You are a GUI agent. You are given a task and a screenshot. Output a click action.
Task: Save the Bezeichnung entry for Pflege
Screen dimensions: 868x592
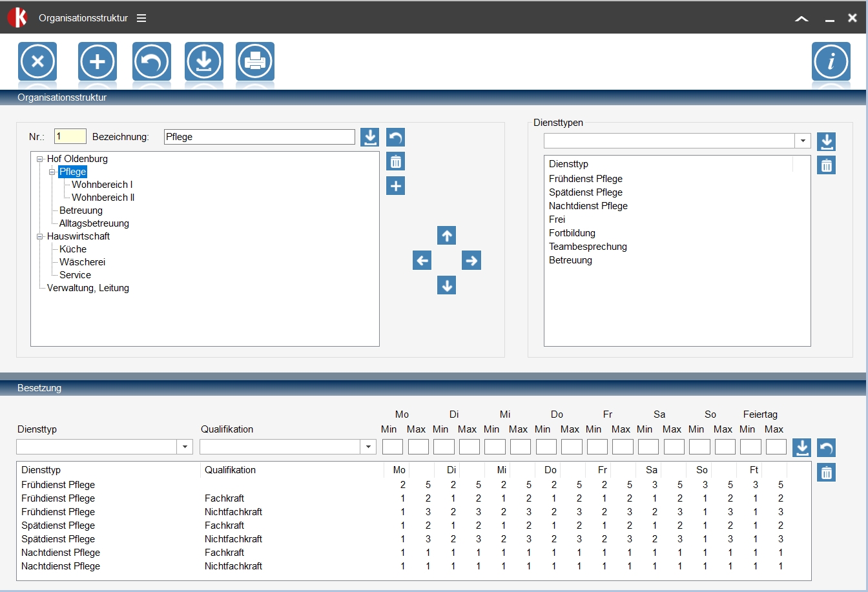pos(370,137)
